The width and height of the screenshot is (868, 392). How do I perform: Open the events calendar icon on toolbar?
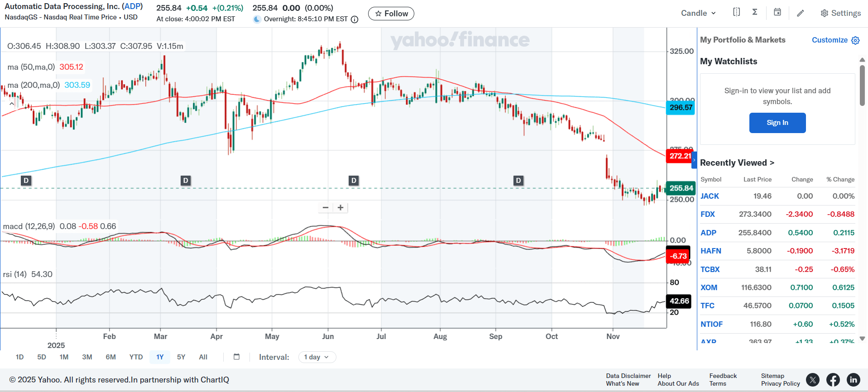[777, 12]
